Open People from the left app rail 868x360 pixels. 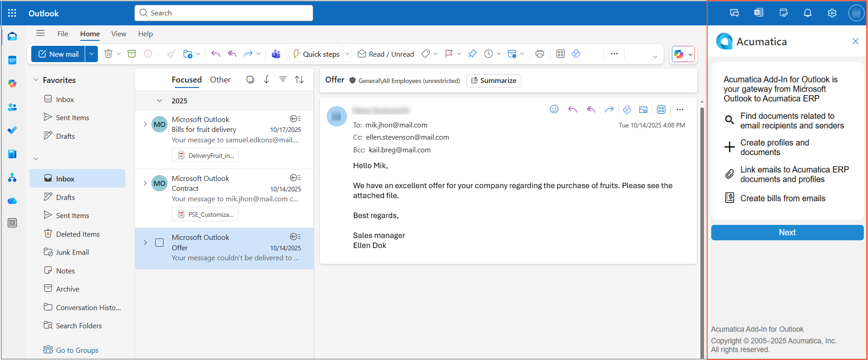click(12, 107)
